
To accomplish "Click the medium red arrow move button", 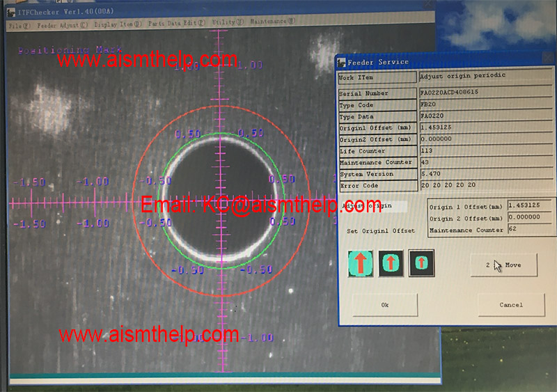I will [x=391, y=264].
